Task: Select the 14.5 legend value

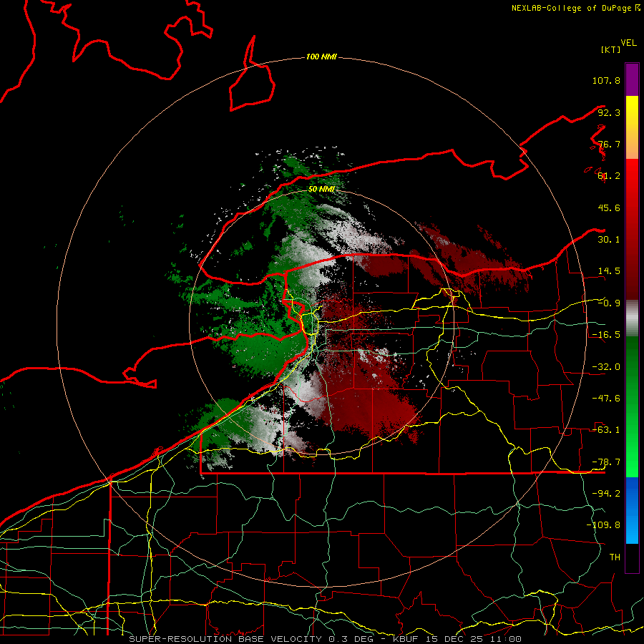Action: [x=609, y=271]
